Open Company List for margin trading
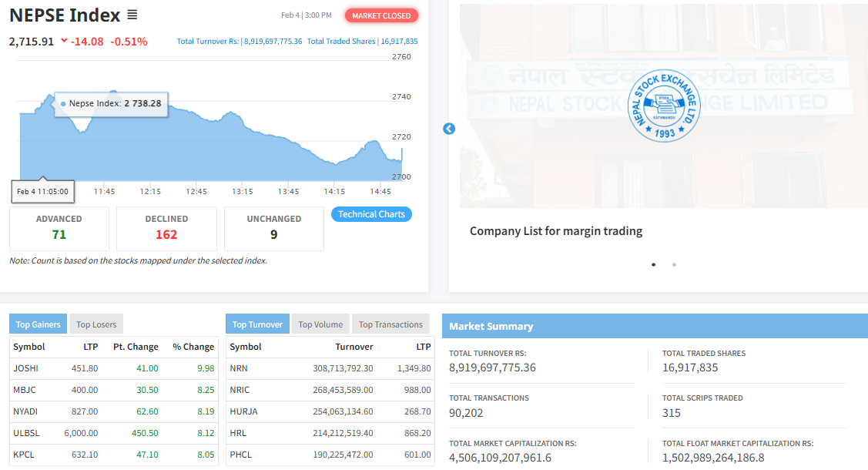 click(x=555, y=231)
